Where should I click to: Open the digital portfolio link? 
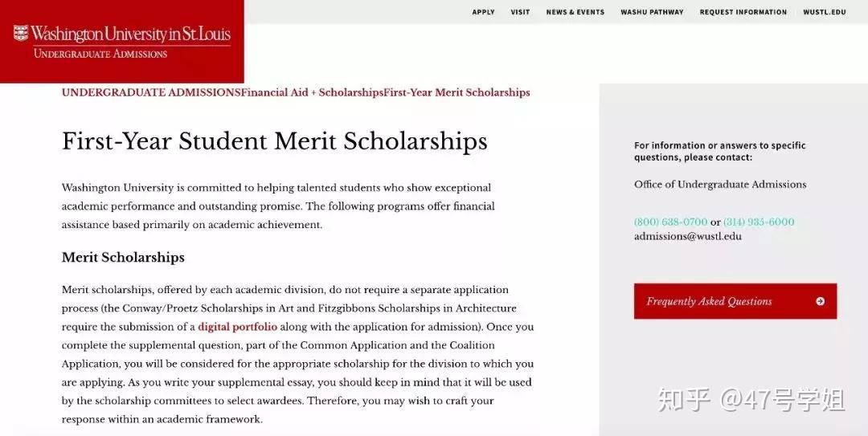(237, 327)
